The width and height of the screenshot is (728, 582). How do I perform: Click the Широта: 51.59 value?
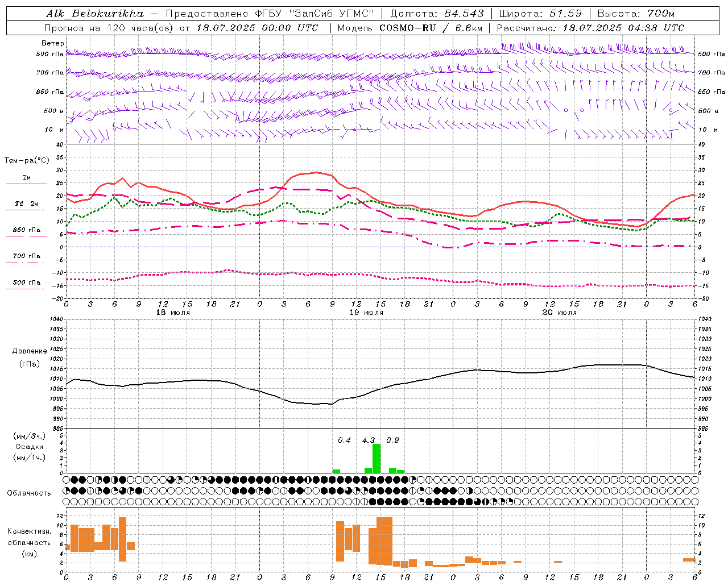tap(540, 14)
